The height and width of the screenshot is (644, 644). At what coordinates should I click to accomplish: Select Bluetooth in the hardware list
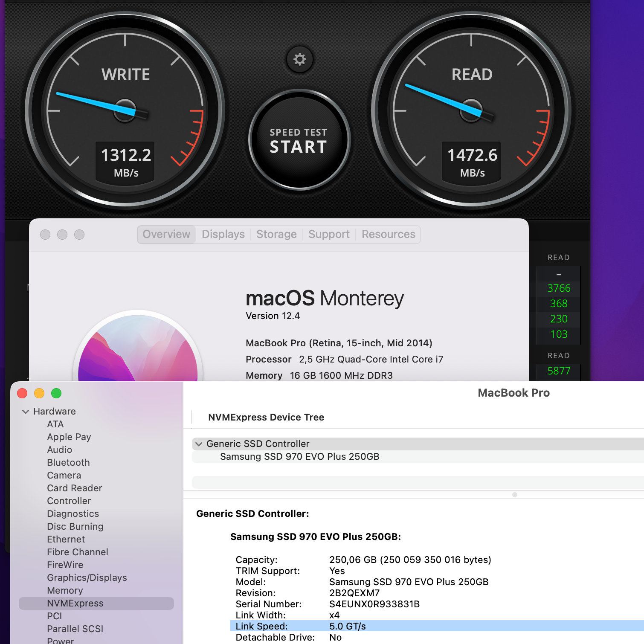pos(68,462)
